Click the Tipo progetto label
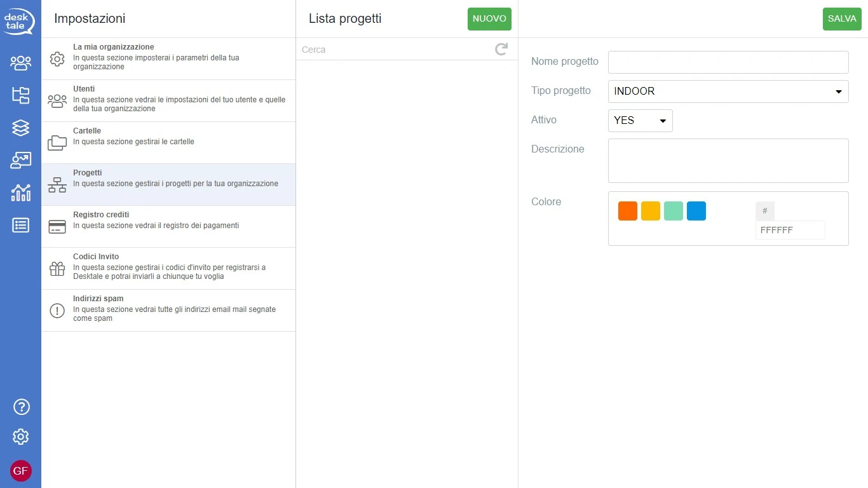The image size is (868, 488). tap(561, 91)
